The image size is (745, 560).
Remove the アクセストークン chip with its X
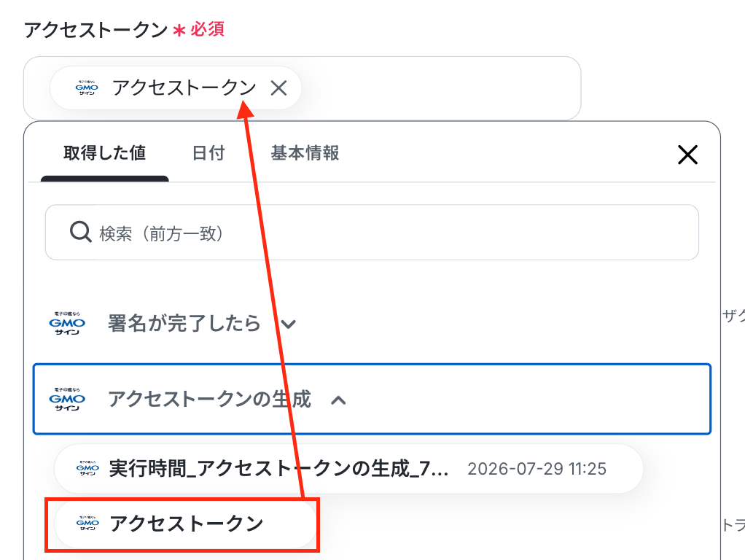(x=278, y=88)
